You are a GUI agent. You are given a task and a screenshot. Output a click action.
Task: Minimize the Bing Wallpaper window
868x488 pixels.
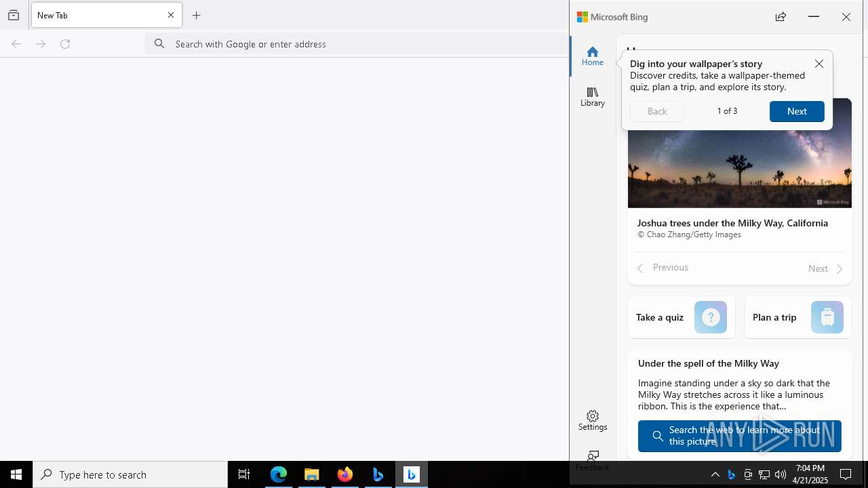click(x=814, y=17)
